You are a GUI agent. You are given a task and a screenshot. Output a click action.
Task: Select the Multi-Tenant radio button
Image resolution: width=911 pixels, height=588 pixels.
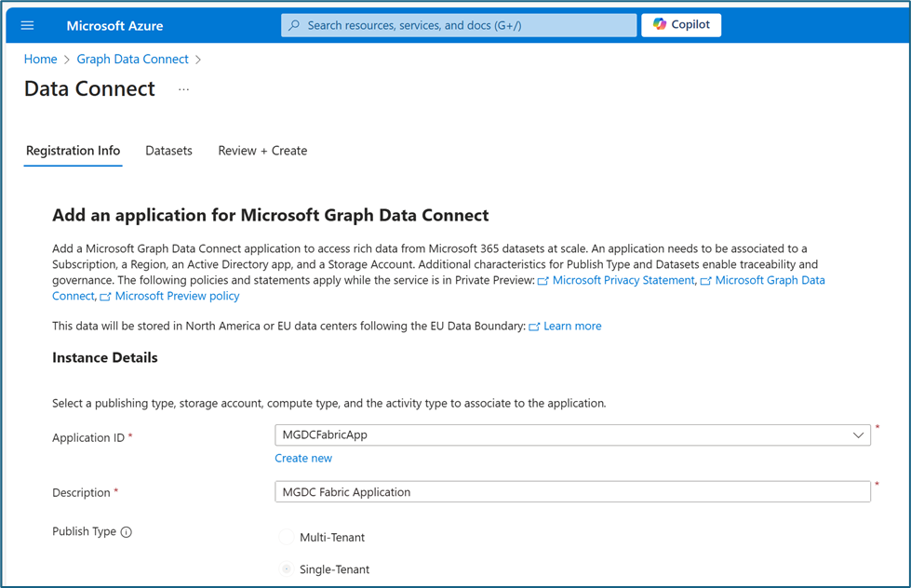tap(287, 537)
